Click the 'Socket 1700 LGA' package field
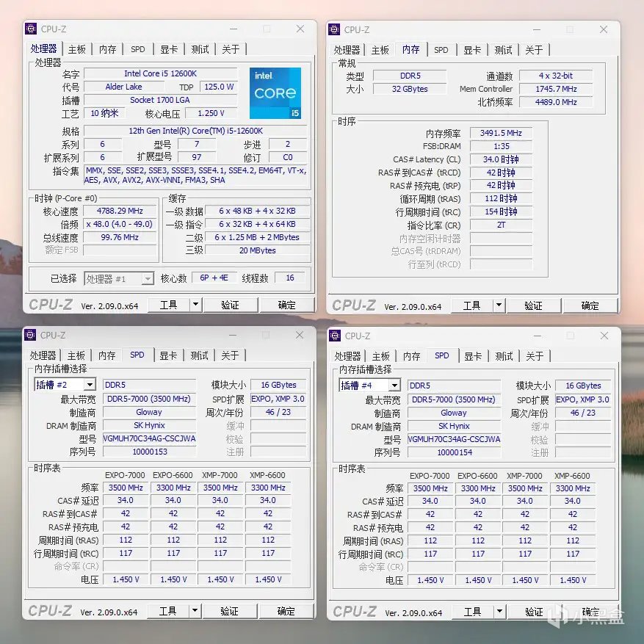644x644 pixels. click(x=161, y=100)
